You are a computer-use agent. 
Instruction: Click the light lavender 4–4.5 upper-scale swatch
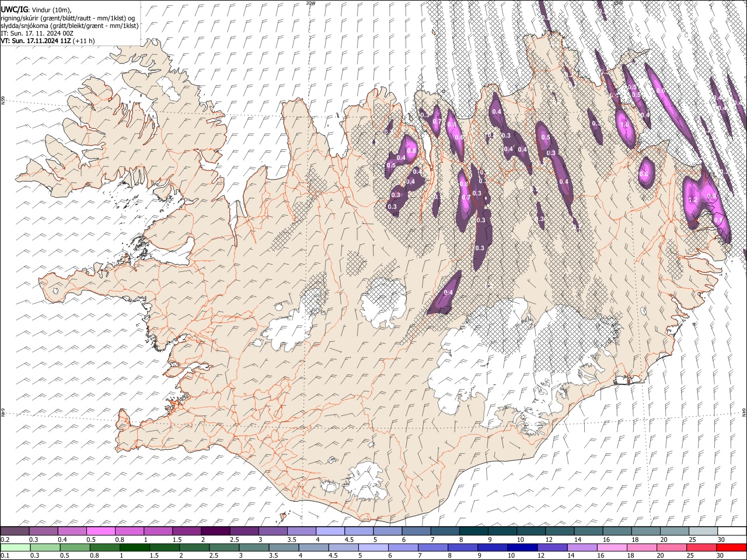(x=330, y=531)
